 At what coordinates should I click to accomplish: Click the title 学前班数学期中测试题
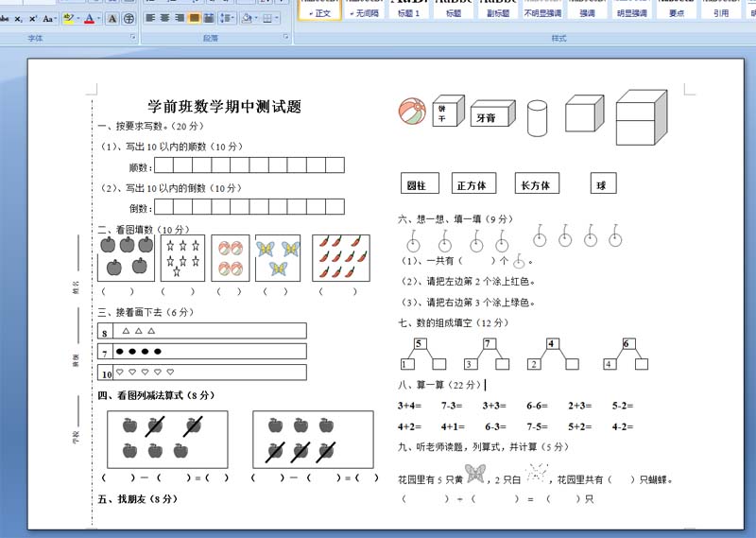(x=224, y=106)
